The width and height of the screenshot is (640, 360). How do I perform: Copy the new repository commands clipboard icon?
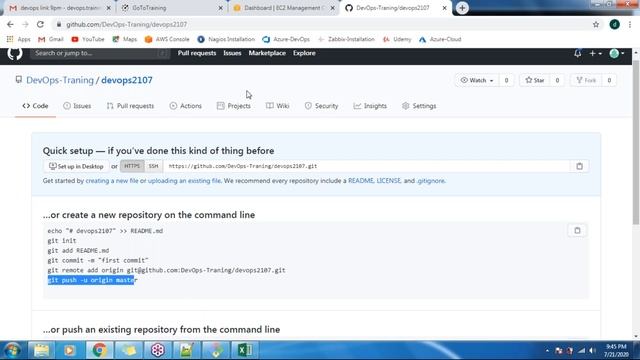pyautogui.click(x=577, y=231)
